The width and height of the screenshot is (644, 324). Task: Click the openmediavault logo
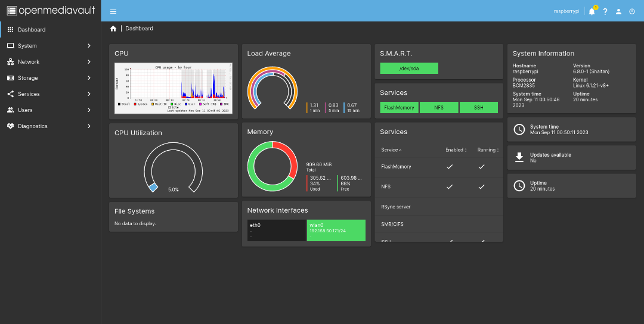50,11
